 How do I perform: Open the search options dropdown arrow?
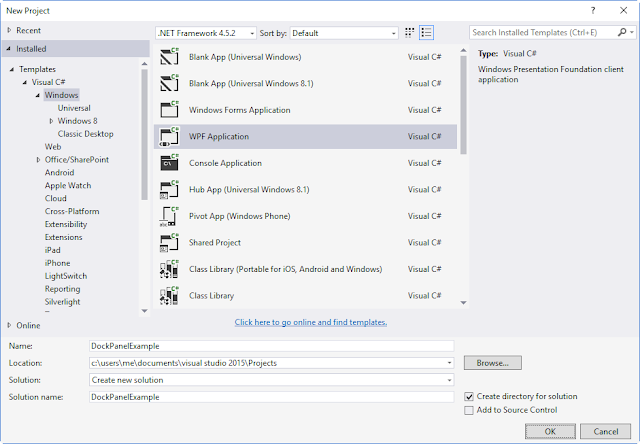click(632, 32)
